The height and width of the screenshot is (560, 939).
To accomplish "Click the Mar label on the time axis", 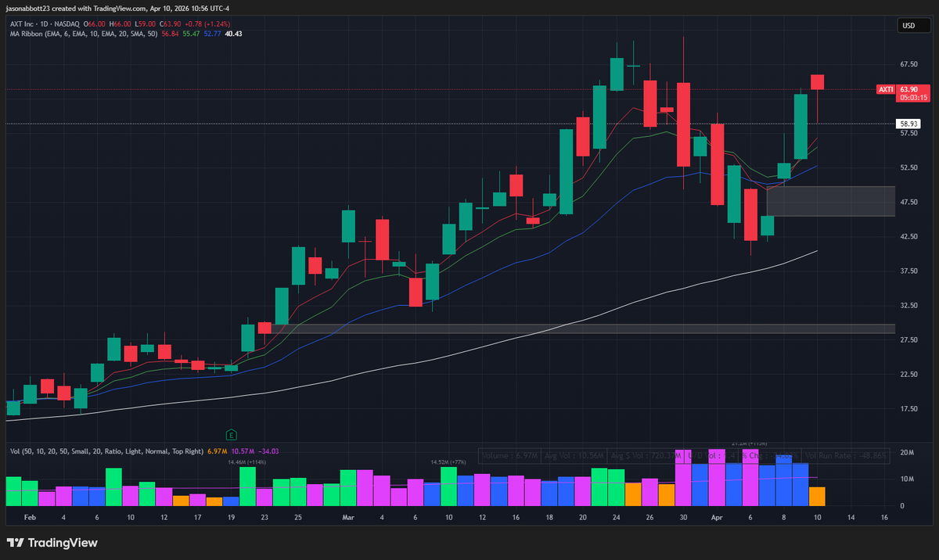I will (x=348, y=518).
